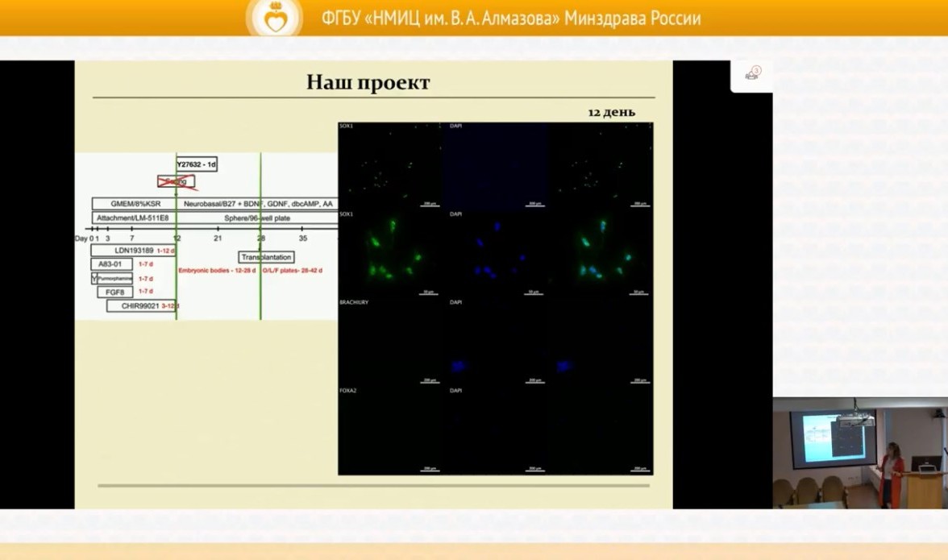
Task: Click the heart-and-crown Almazov centre logo
Action: [275, 19]
